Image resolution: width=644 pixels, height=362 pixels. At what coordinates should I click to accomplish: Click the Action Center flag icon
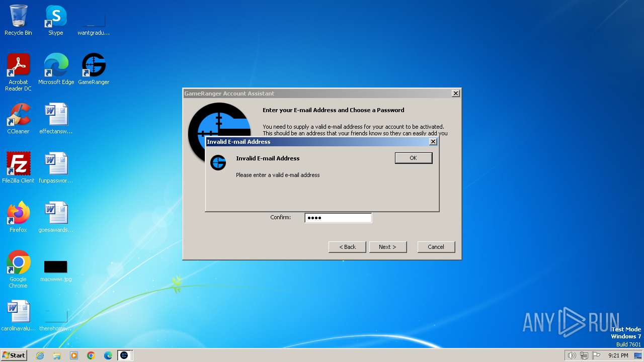(596, 355)
